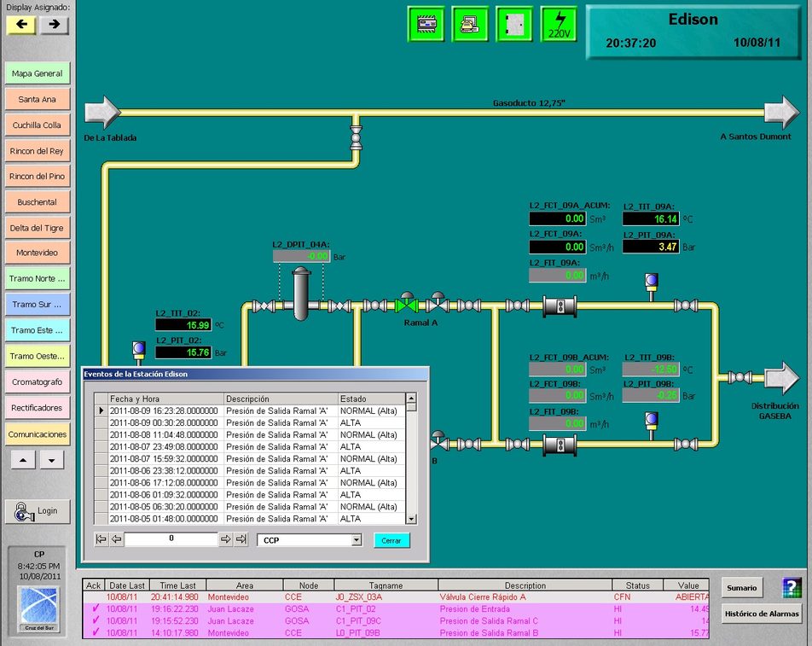812x646 pixels.
Task: Click the Cruz del Sur logo
Action: tap(39, 608)
